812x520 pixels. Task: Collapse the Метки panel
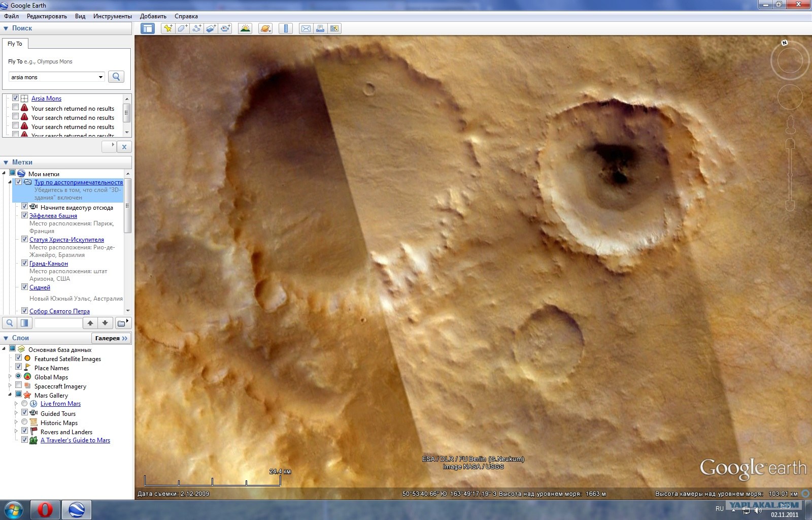click(x=6, y=162)
